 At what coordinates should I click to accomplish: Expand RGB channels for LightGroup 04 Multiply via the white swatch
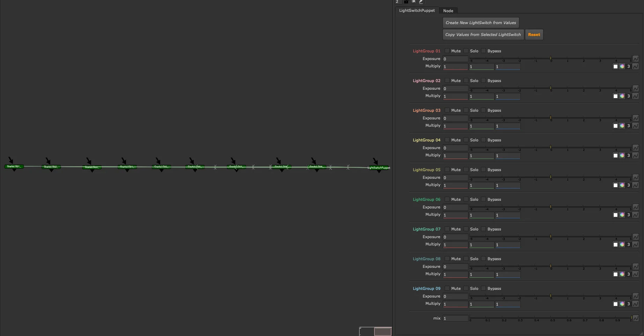point(615,155)
